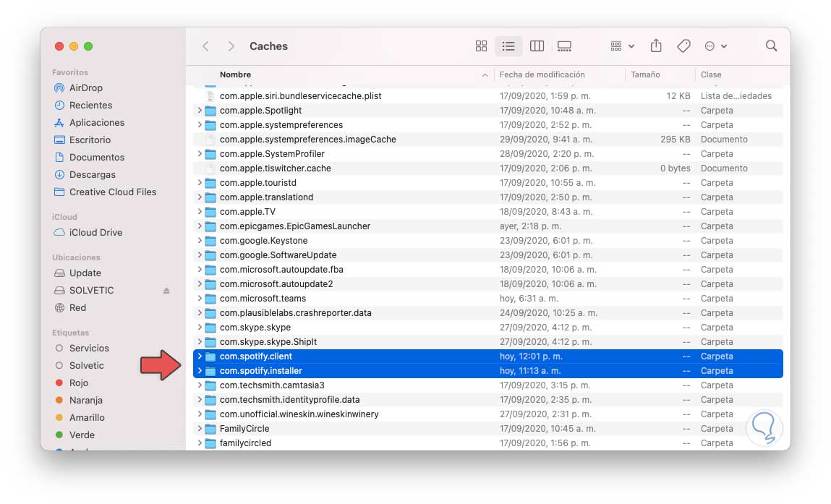
Task: Toggle the Nombre column sort order
Action: tap(236, 74)
